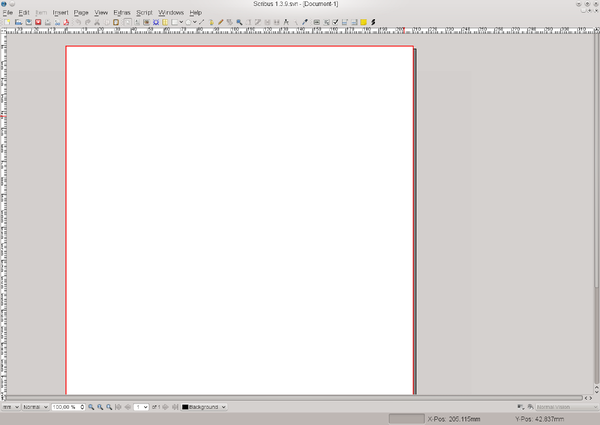Click the New document icon
Image resolution: width=600 pixels, height=425 pixels.
pos(6,21)
